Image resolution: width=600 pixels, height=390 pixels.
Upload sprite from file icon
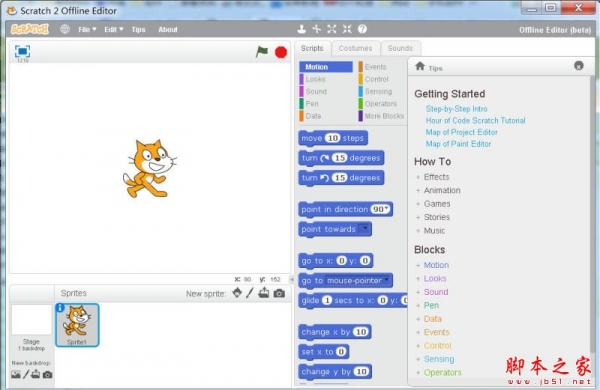click(264, 293)
